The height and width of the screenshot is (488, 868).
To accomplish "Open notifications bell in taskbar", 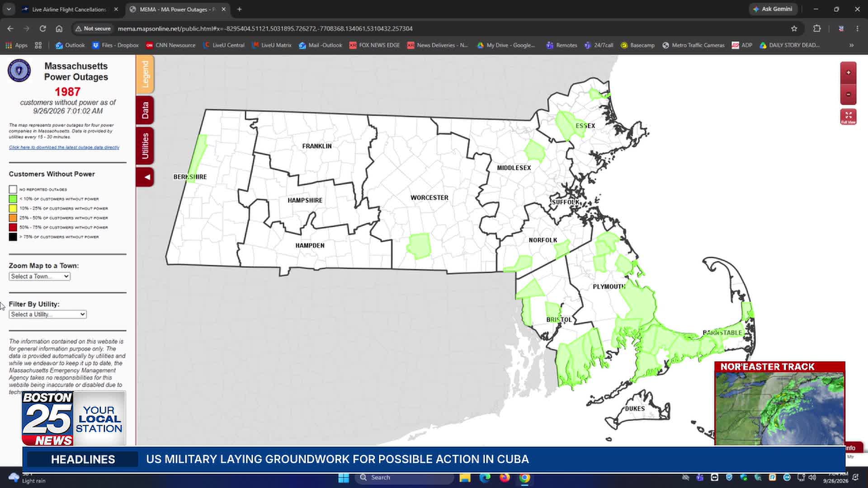I will [x=855, y=477].
